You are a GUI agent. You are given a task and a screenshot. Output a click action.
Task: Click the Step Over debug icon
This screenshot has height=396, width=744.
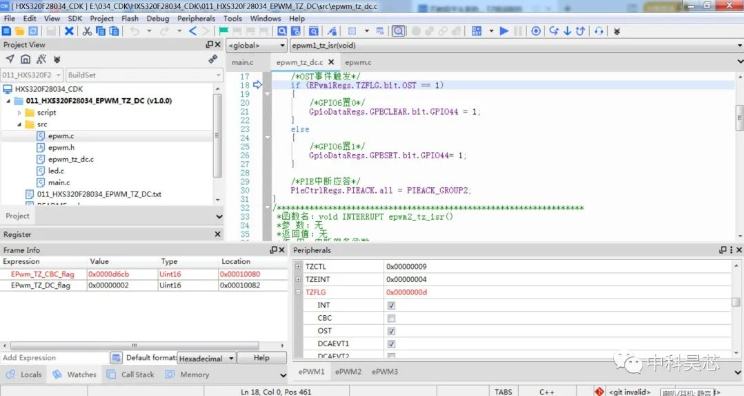point(554,31)
